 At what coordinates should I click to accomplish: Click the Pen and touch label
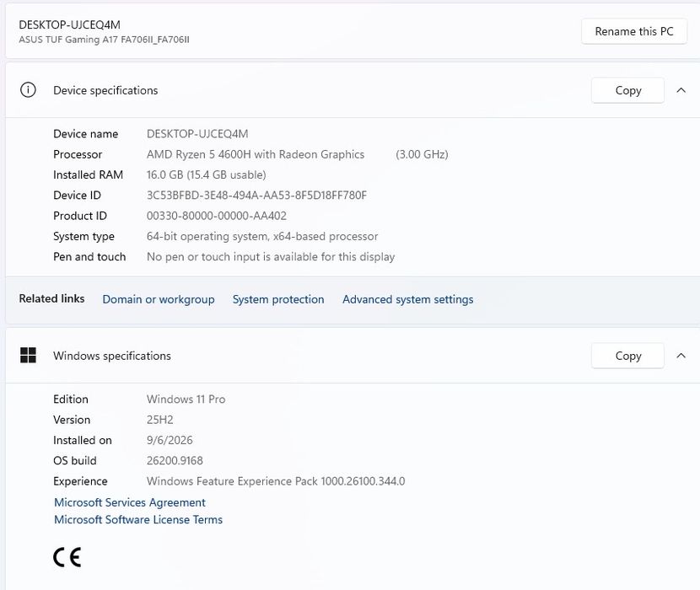[x=89, y=257]
